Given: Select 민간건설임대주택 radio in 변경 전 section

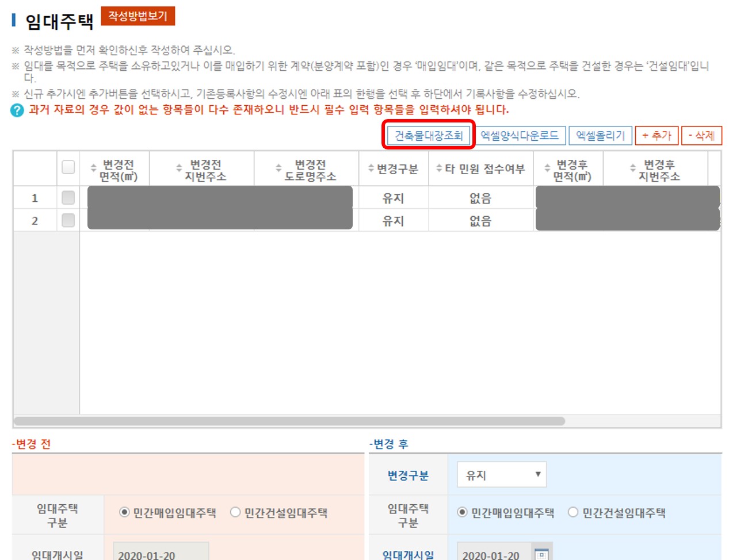Looking at the screenshot, I should point(235,512).
